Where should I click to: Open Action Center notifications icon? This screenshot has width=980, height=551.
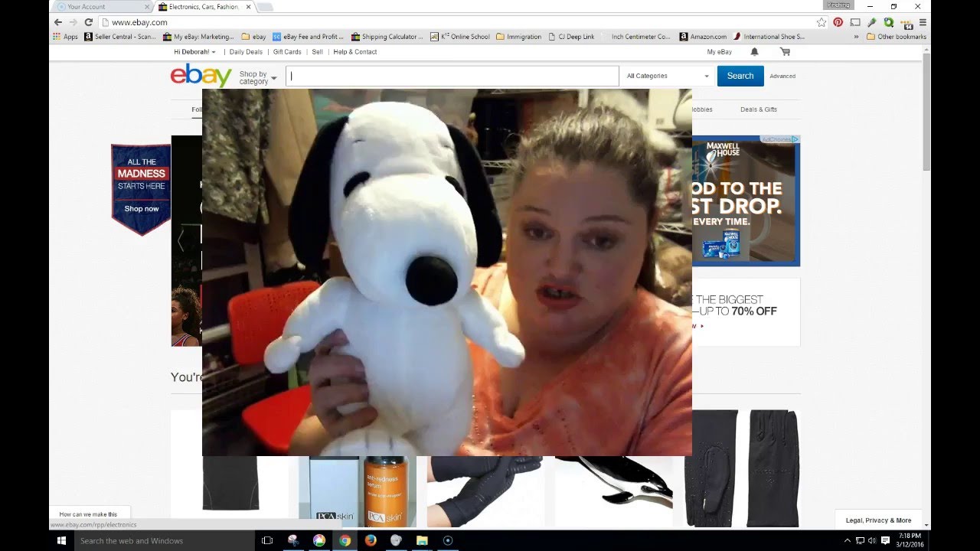coord(886,540)
